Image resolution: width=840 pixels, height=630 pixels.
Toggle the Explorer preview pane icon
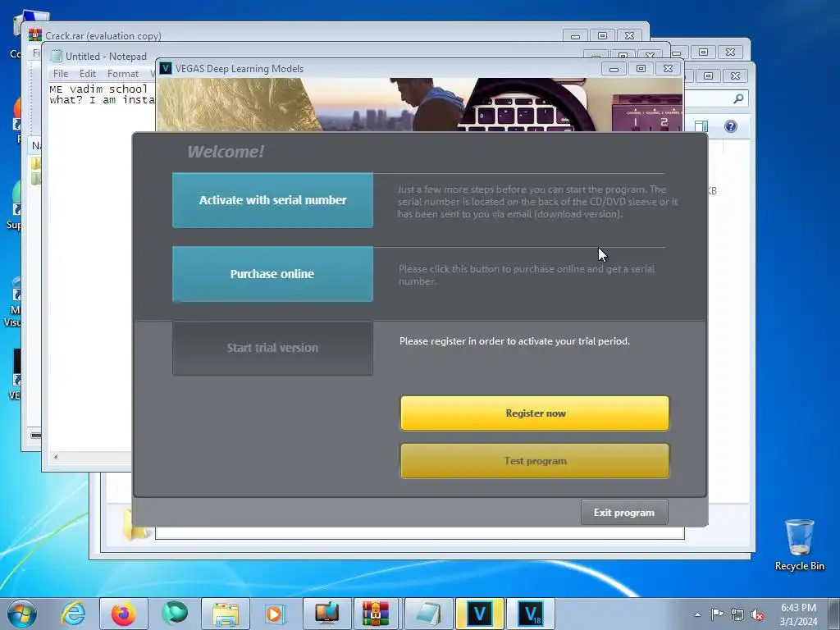tap(701, 126)
